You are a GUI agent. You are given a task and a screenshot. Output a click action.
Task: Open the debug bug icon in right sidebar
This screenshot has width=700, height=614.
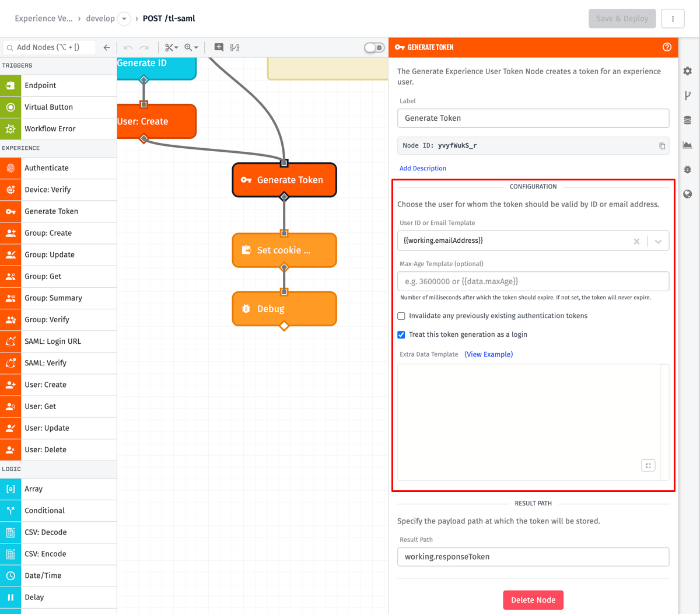pos(688,169)
